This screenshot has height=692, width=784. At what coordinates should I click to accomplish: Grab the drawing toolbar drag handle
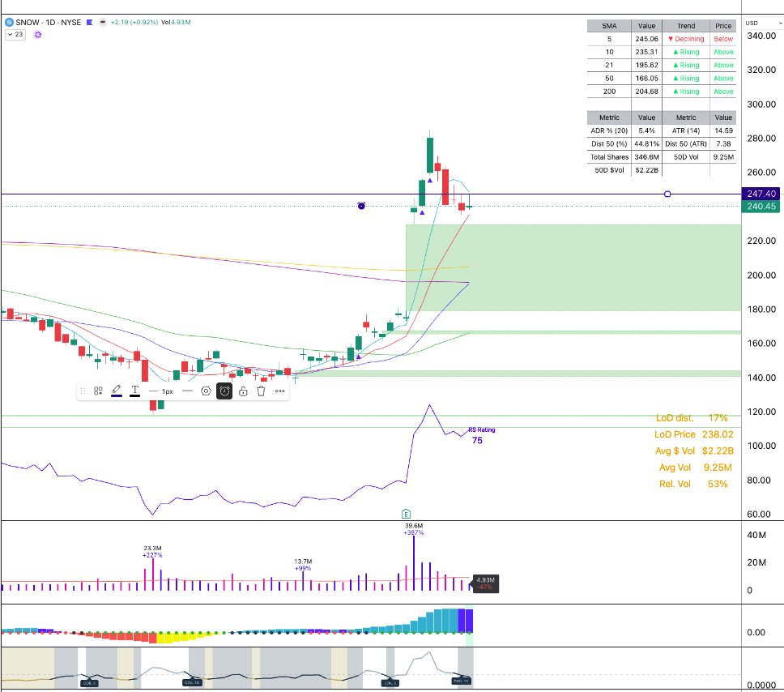click(83, 391)
